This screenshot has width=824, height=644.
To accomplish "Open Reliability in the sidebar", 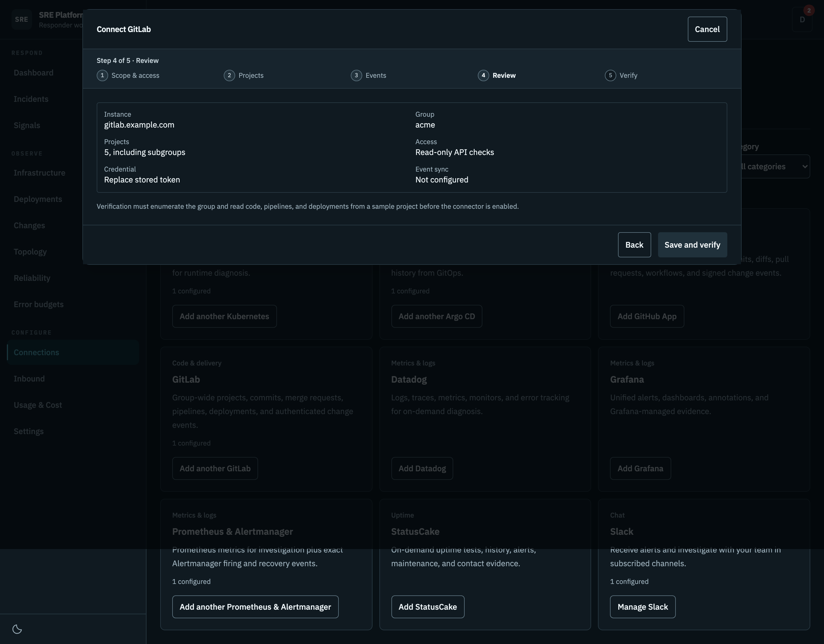I will click(x=72, y=278).
